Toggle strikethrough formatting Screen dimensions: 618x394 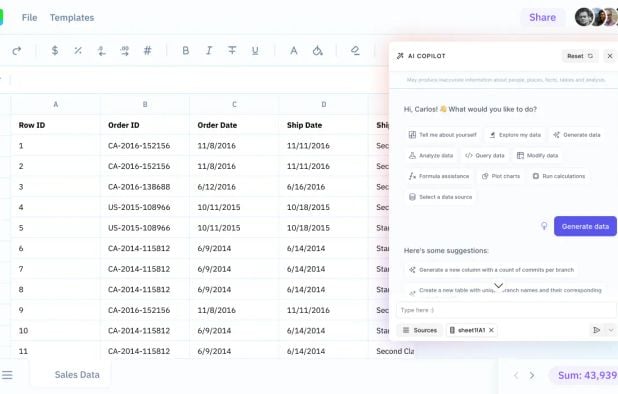[232, 50]
